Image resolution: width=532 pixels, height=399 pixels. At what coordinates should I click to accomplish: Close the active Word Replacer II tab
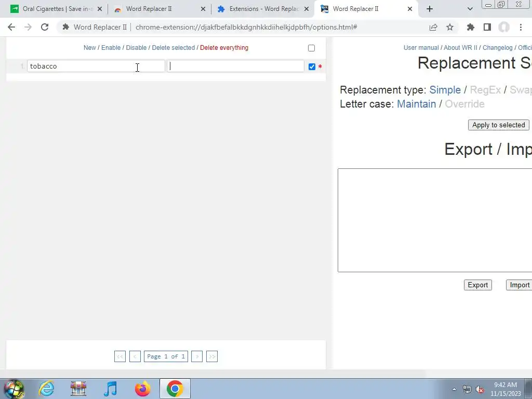tap(410, 9)
